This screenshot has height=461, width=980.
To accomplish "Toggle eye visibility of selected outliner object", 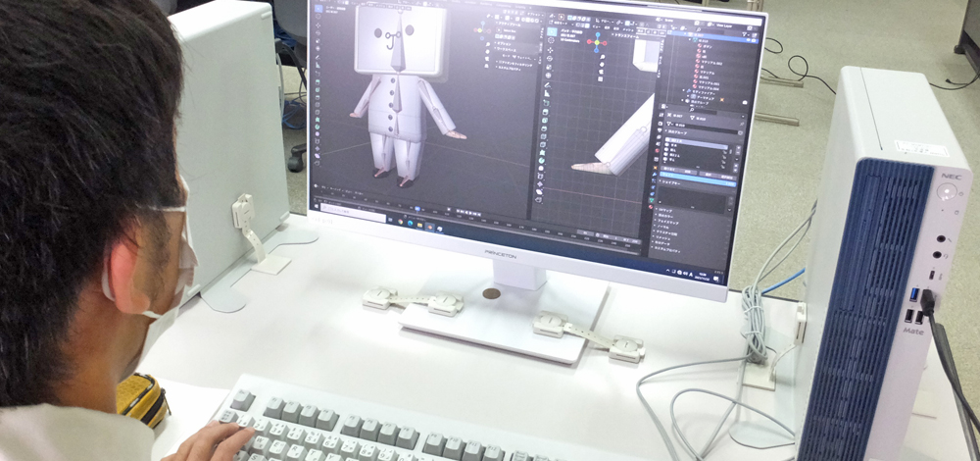I will click(x=748, y=40).
